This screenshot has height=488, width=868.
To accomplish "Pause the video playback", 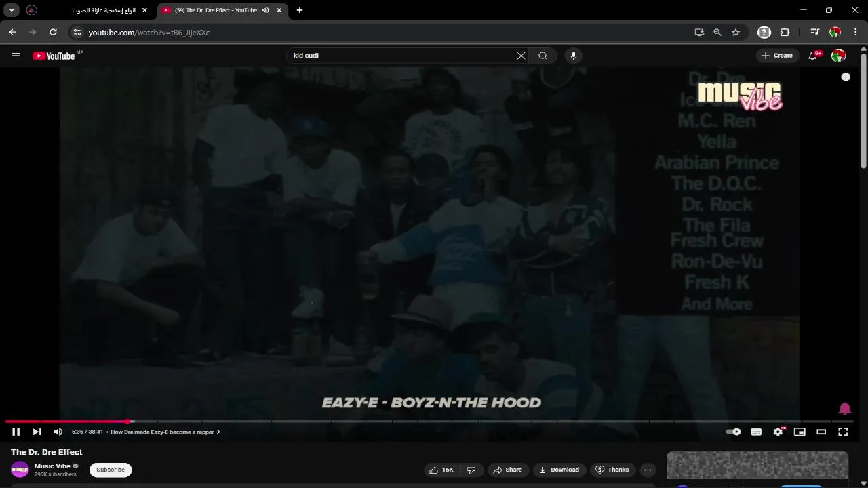I will tap(16, 432).
